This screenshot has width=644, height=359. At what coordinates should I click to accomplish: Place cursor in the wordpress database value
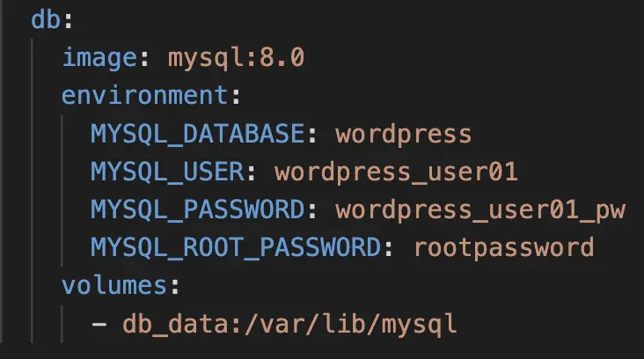[403, 135]
